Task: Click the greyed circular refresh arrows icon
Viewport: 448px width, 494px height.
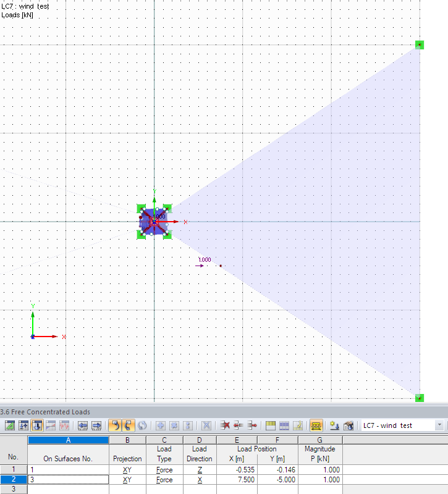Action: click(142, 425)
